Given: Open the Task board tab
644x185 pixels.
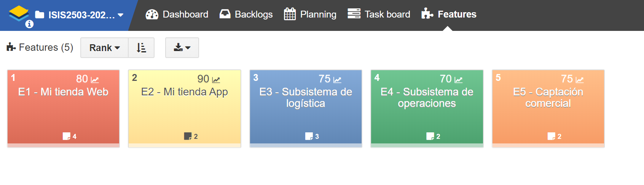Looking at the screenshot, I should (x=379, y=14).
